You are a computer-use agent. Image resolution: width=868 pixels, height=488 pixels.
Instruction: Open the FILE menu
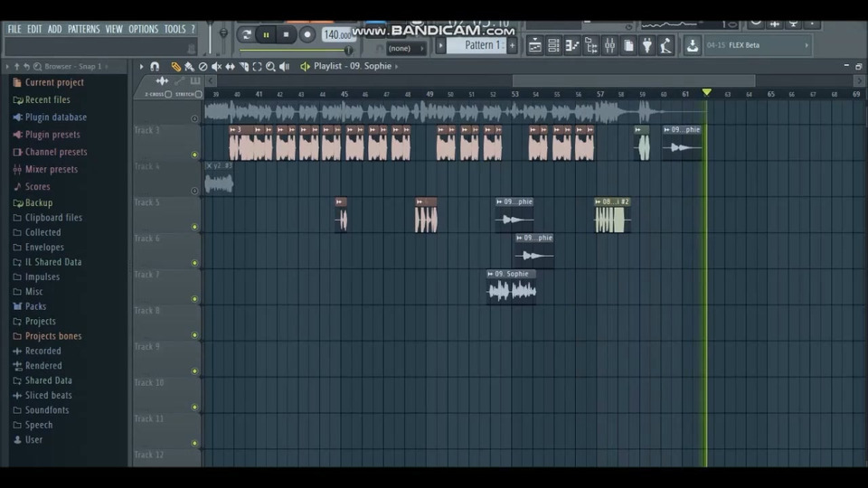pos(14,29)
